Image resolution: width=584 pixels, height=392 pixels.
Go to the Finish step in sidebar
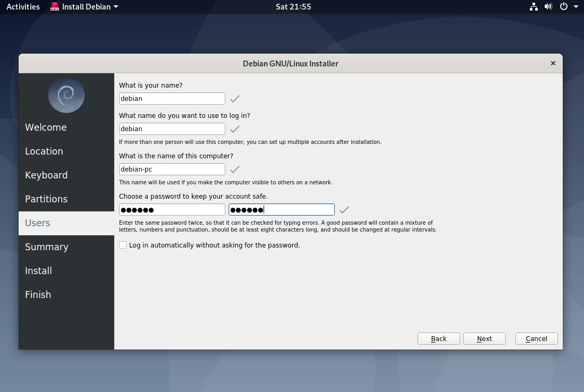66,294
